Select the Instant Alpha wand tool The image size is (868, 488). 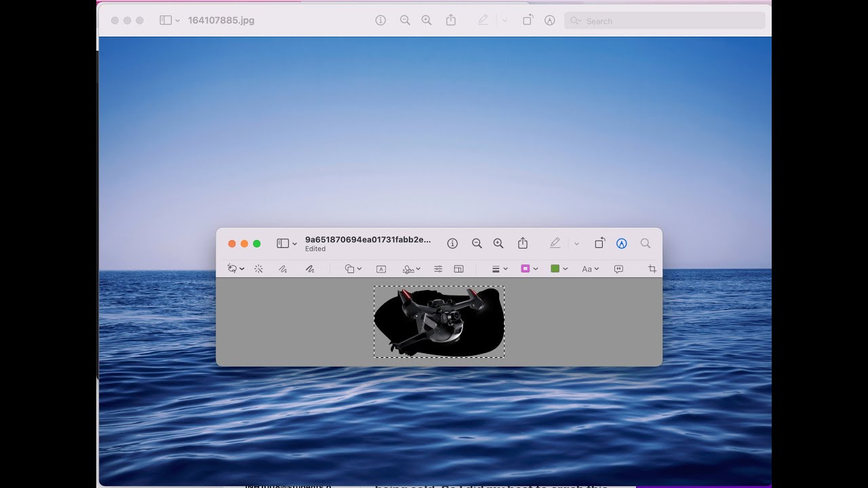pos(258,269)
